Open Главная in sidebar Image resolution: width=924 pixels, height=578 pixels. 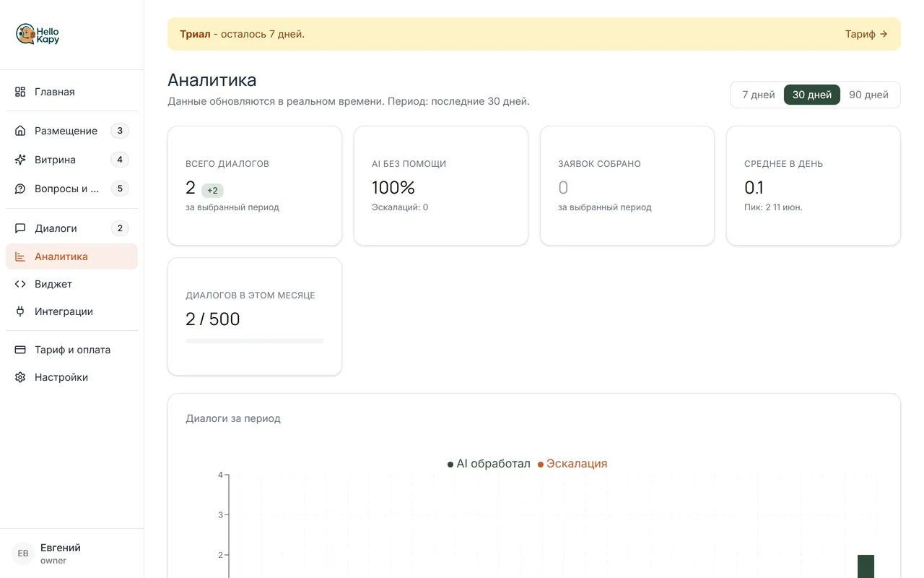point(71,92)
